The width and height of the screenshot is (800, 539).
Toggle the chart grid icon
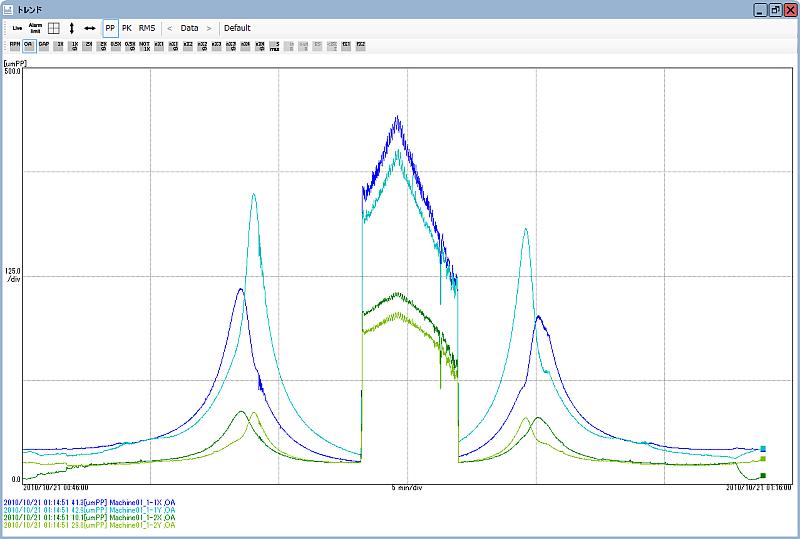pyautogui.click(x=54, y=28)
